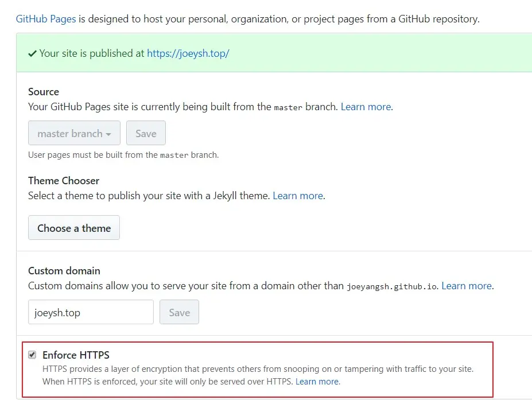The image size is (532, 400).
Task: Click the green checkmark published icon
Action: (x=33, y=53)
